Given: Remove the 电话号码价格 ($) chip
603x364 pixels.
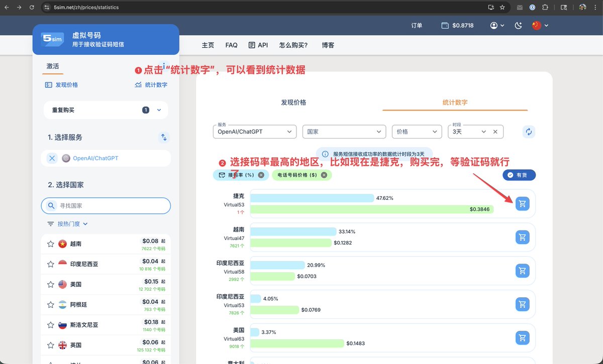Looking at the screenshot, I should (324, 175).
